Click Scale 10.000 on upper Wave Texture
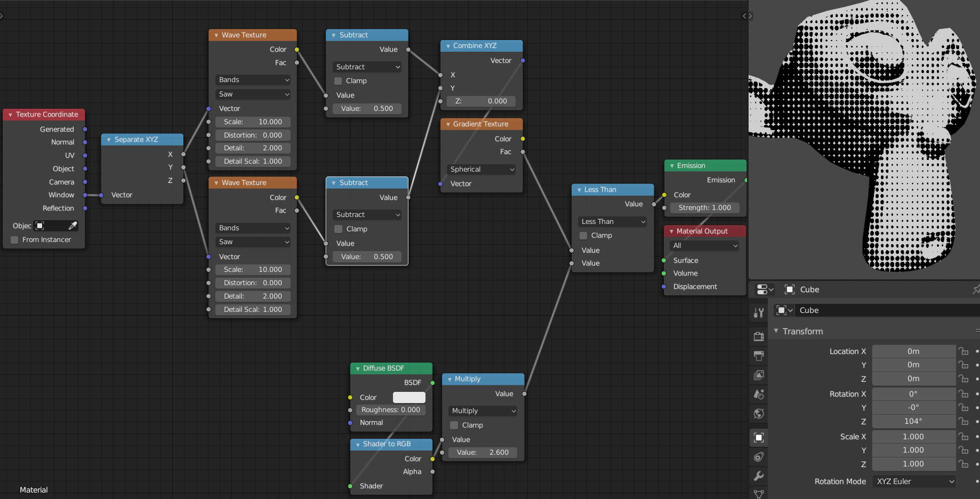The width and height of the screenshot is (980, 499). pos(253,122)
